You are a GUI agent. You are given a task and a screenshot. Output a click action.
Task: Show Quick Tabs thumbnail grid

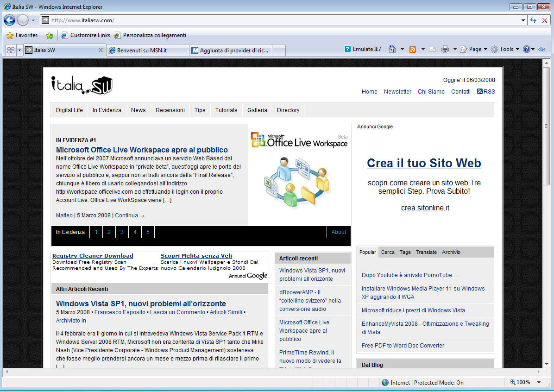[x=11, y=50]
